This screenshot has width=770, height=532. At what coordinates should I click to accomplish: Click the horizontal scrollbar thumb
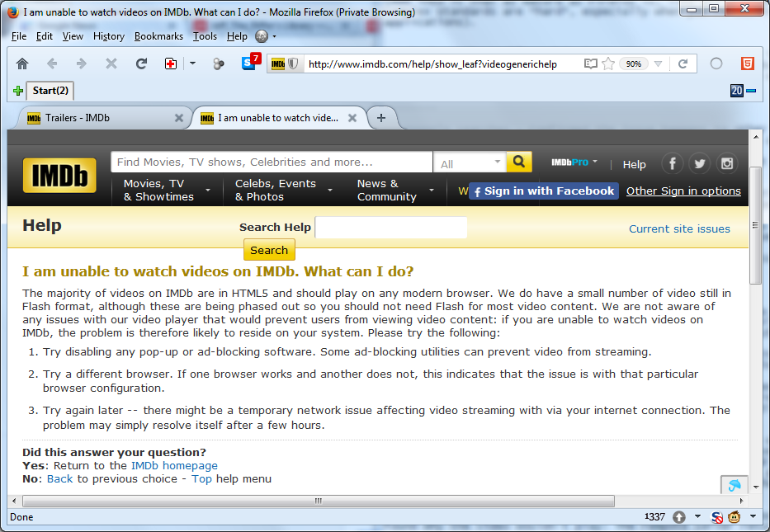319,501
